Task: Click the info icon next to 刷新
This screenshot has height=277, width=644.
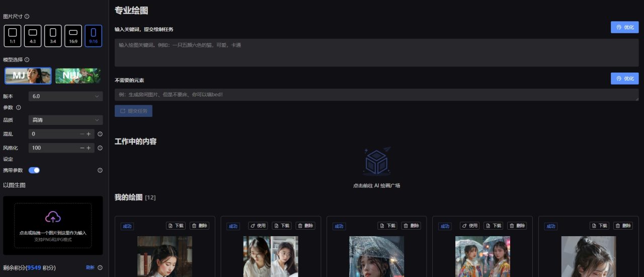Action: click(x=100, y=267)
